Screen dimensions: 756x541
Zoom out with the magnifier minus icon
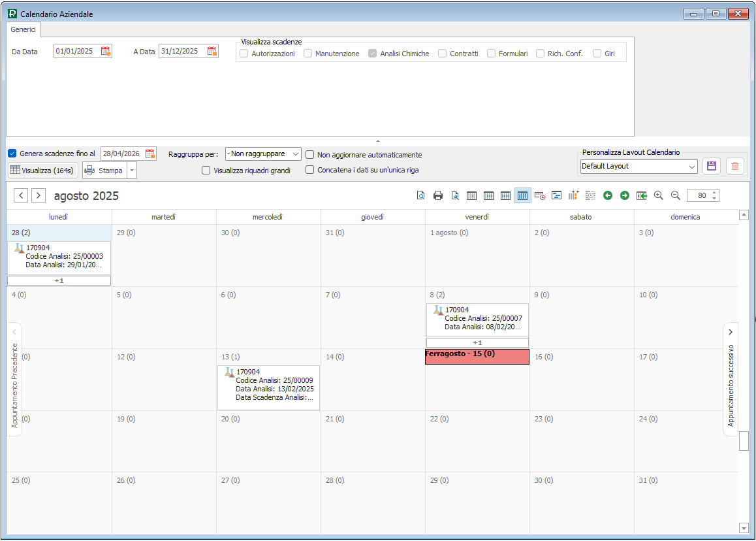[x=676, y=195]
